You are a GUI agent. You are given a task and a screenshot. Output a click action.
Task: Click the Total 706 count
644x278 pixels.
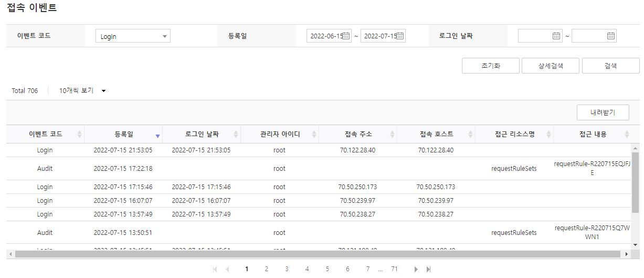coord(25,91)
